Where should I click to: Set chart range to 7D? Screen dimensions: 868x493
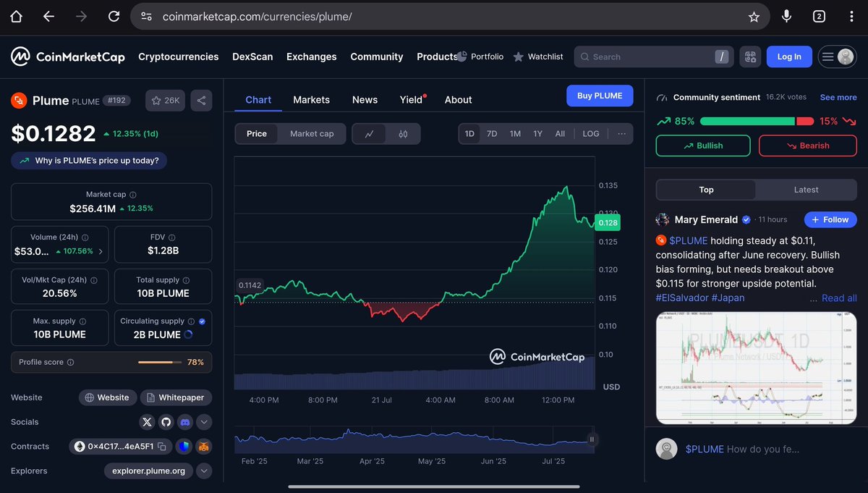pos(492,134)
